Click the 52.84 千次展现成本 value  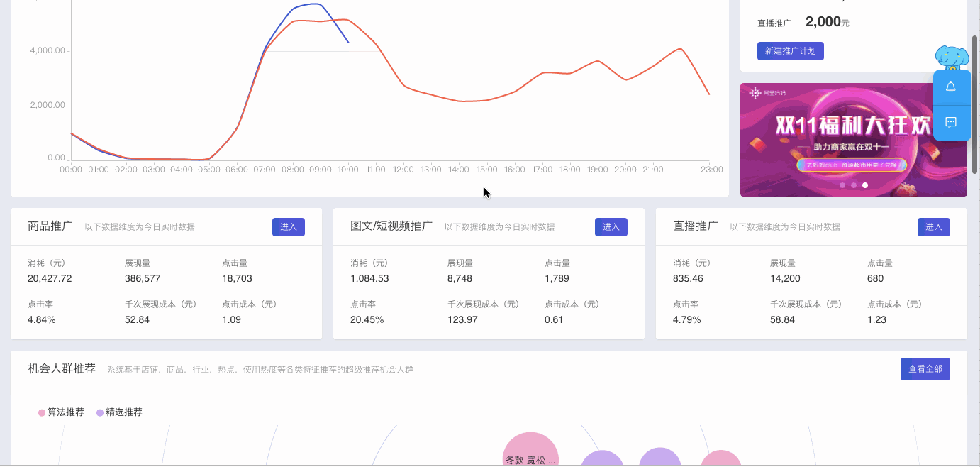tap(137, 319)
